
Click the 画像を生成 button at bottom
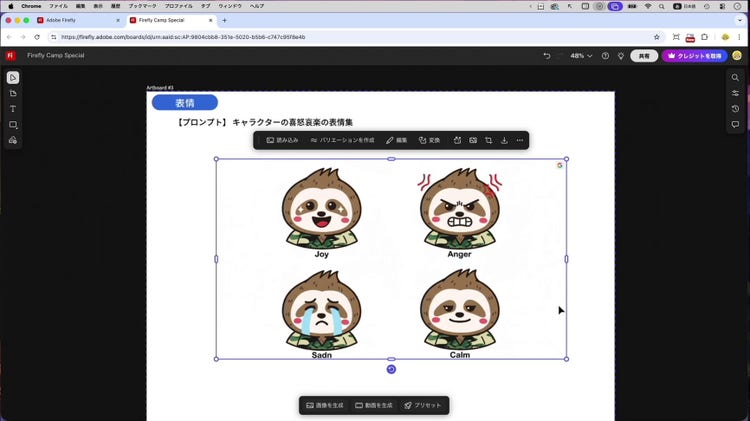click(325, 405)
